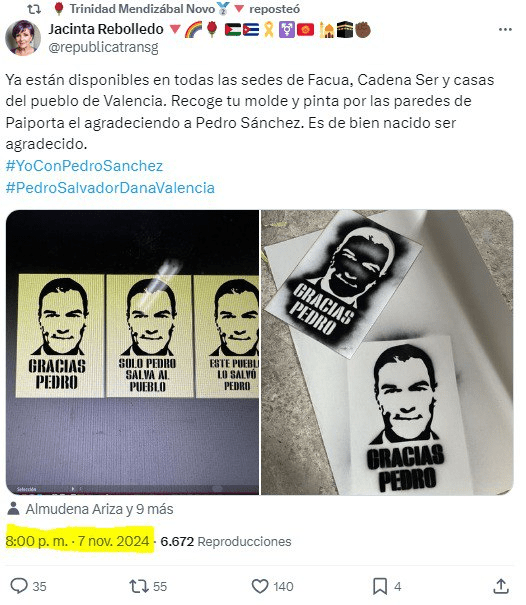Viewport: 526px width, 605px height.
Task: Click the repost indicator icon at top
Action: pyautogui.click(x=34, y=8)
